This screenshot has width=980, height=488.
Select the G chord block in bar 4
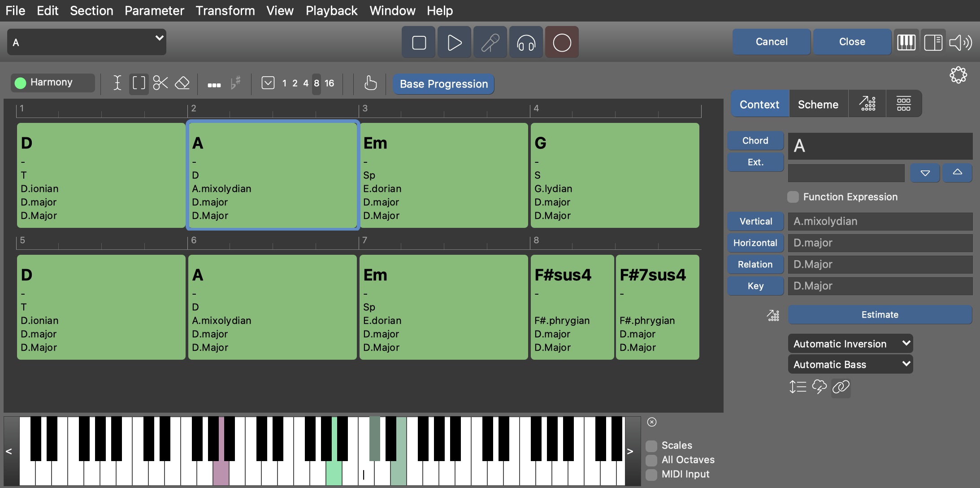[x=614, y=175]
